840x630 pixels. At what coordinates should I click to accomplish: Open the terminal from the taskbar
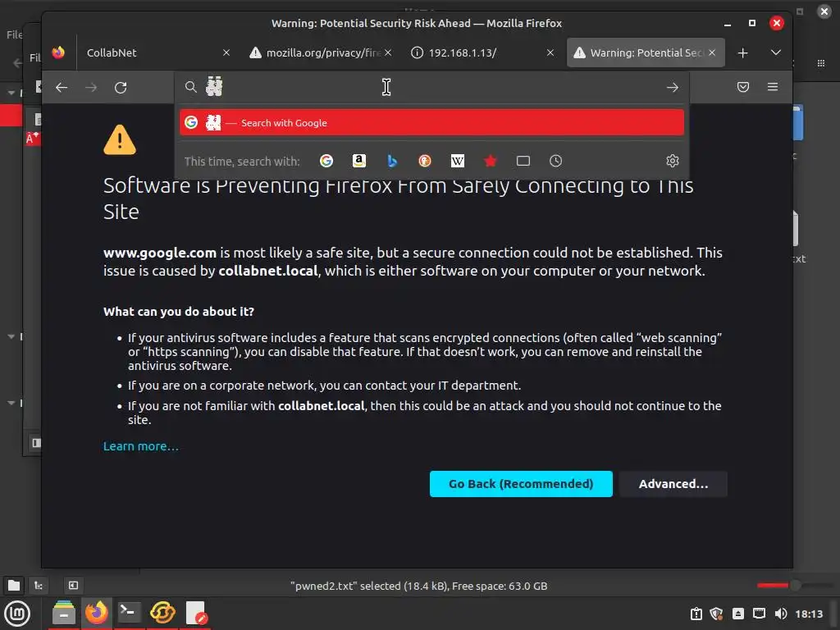click(x=129, y=613)
